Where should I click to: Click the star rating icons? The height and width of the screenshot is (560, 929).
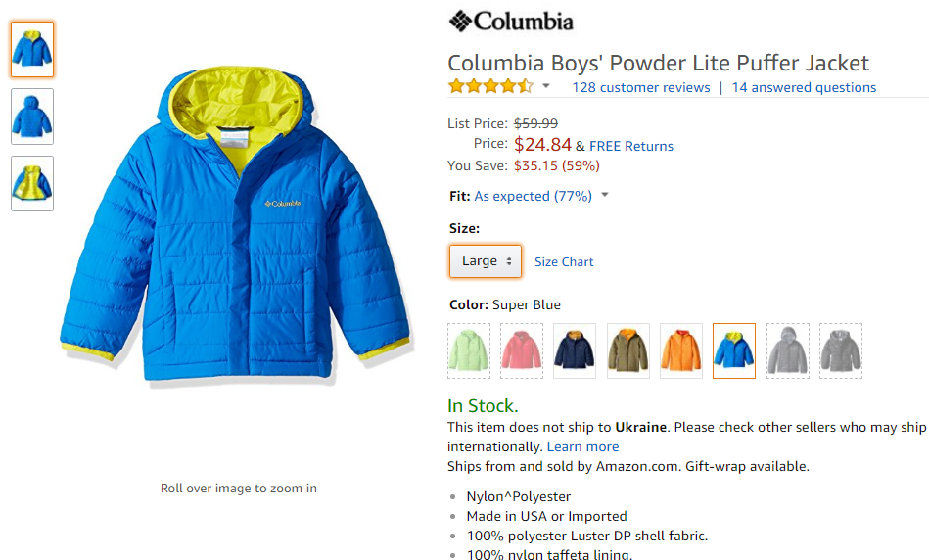490,86
